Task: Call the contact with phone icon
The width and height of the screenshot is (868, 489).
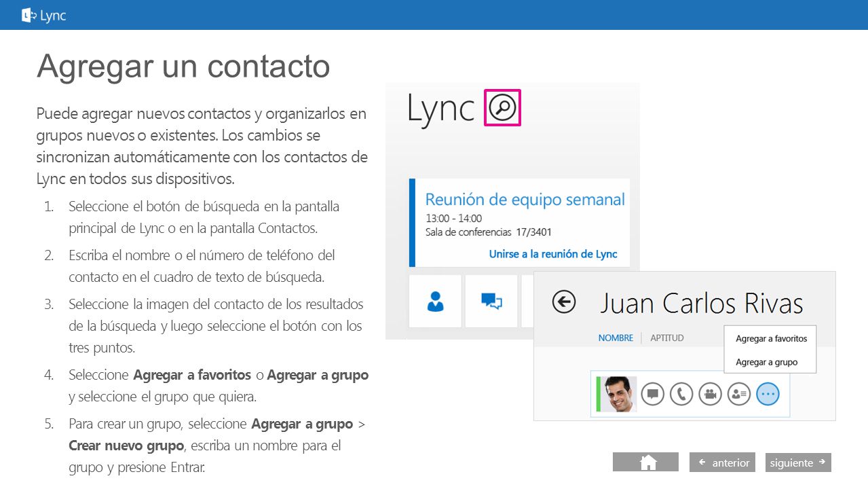Action: pyautogui.click(x=681, y=394)
